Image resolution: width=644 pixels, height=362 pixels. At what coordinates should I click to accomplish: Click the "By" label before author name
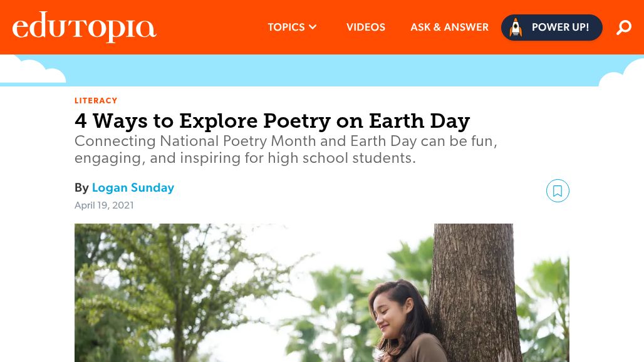click(81, 188)
